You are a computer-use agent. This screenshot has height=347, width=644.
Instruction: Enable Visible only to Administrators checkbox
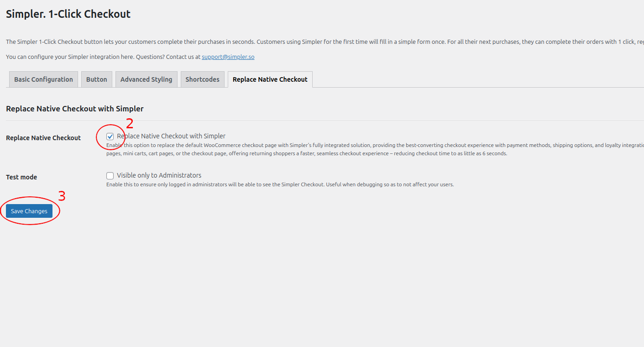(x=110, y=175)
